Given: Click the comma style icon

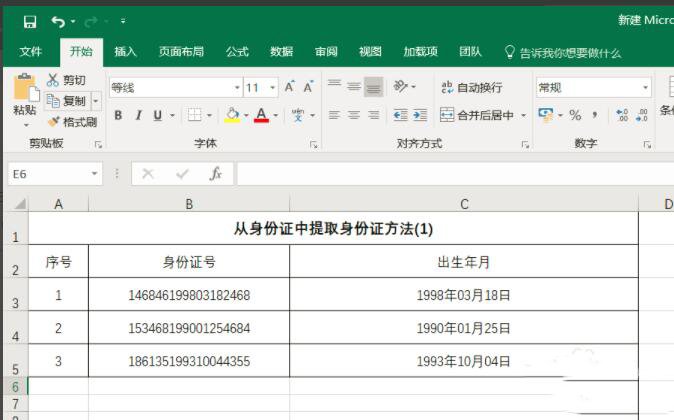Looking at the screenshot, I should coord(595,115).
